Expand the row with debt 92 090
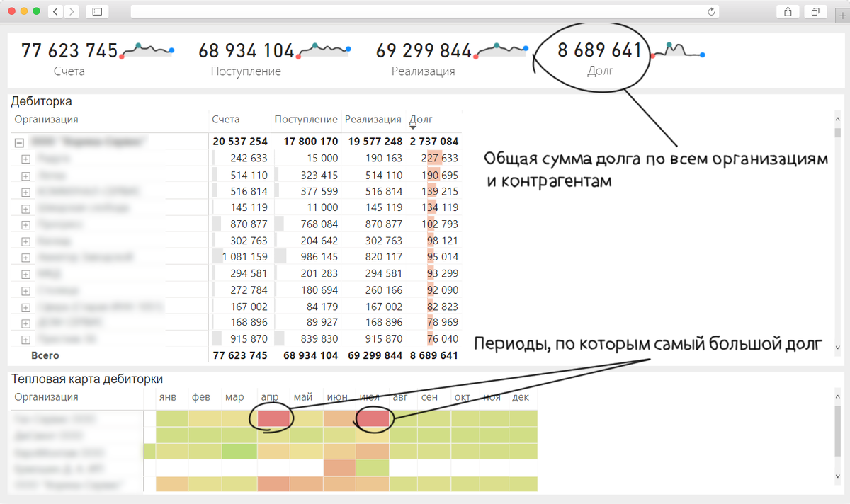 [x=26, y=290]
